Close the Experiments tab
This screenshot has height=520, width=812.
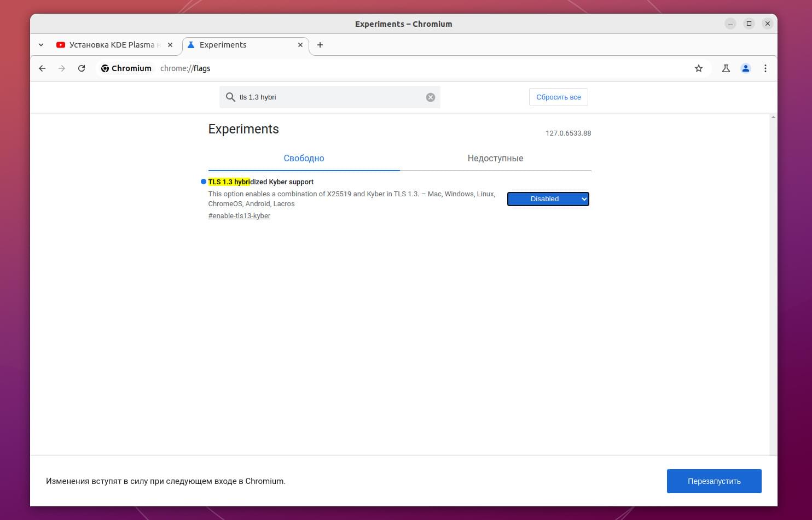pyautogui.click(x=300, y=45)
